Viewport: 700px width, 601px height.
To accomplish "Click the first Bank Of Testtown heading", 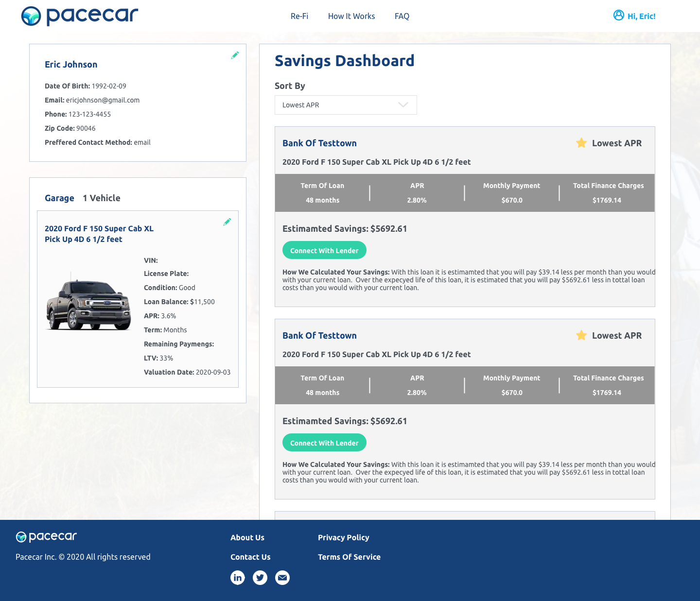I will pos(319,143).
